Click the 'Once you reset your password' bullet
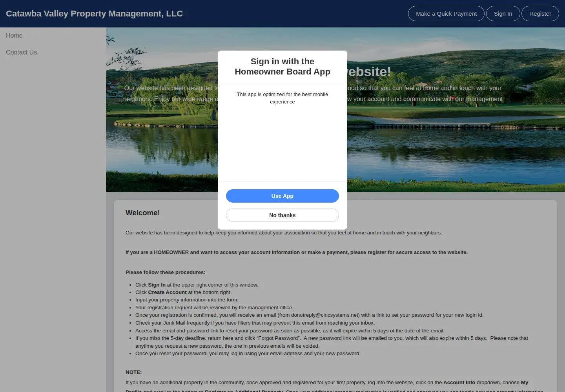 tap(248, 354)
